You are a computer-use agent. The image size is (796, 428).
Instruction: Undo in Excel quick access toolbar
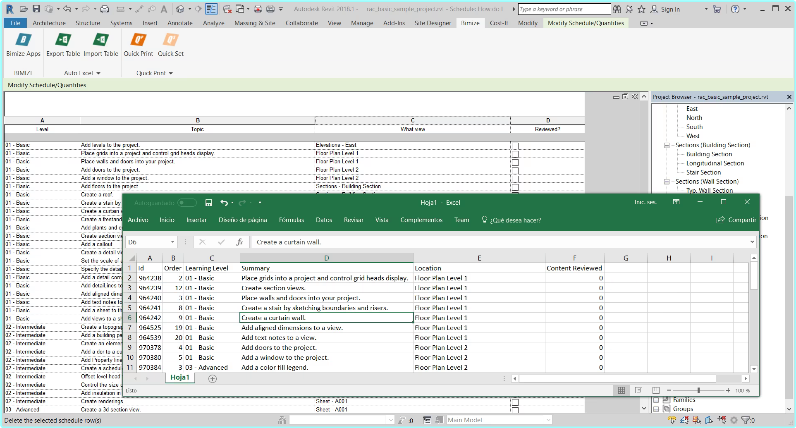224,203
